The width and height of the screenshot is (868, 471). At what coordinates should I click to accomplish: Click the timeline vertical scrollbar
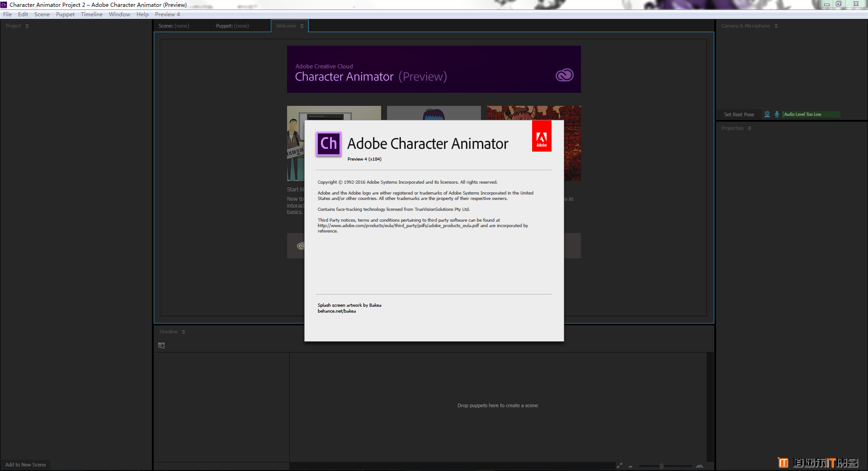[x=710, y=407]
